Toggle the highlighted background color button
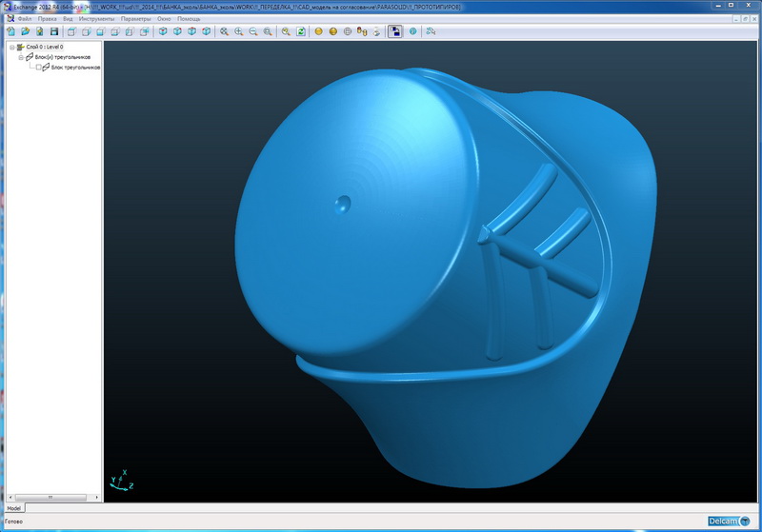Image resolution: width=762 pixels, height=532 pixels. tap(395, 31)
